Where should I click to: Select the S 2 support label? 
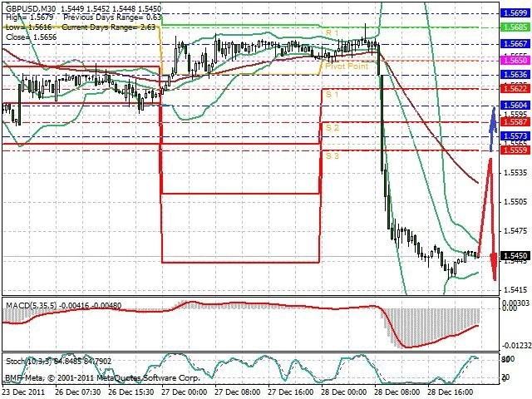click(x=332, y=127)
